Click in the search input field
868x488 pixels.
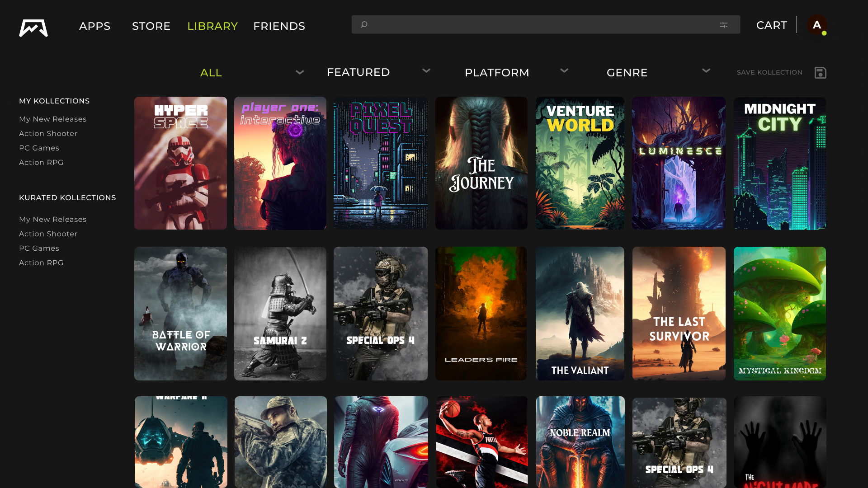pyautogui.click(x=546, y=25)
